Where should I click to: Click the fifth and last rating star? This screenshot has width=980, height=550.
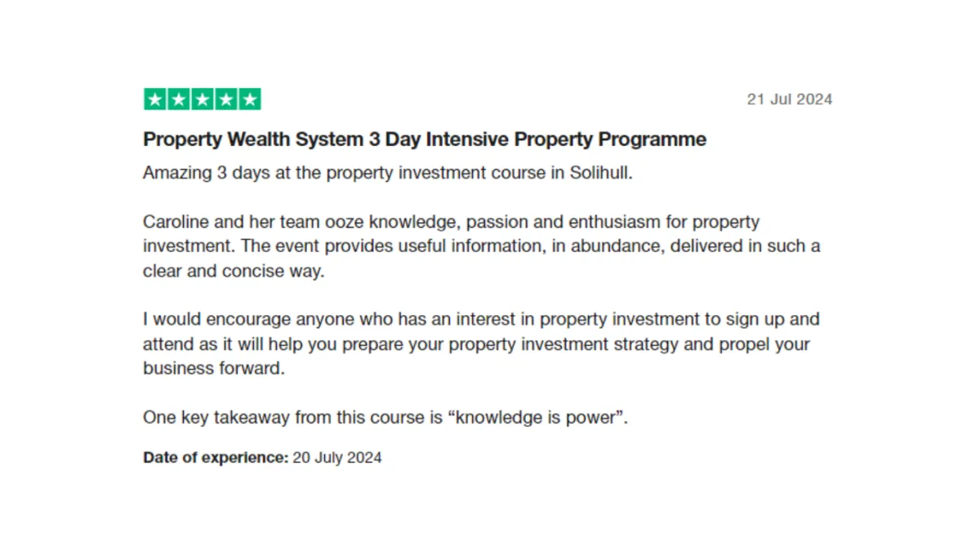(250, 100)
